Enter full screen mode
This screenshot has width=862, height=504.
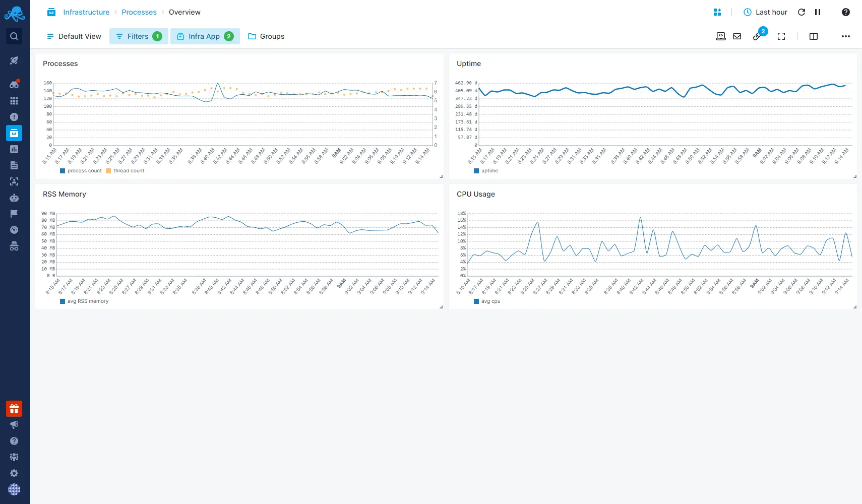point(781,36)
